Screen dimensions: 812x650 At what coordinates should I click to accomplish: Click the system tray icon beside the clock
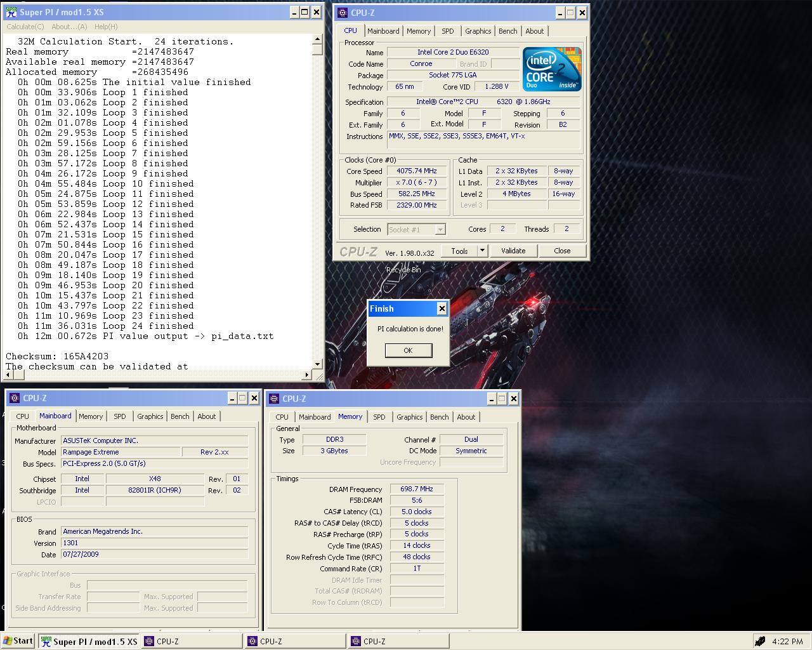[x=760, y=641]
